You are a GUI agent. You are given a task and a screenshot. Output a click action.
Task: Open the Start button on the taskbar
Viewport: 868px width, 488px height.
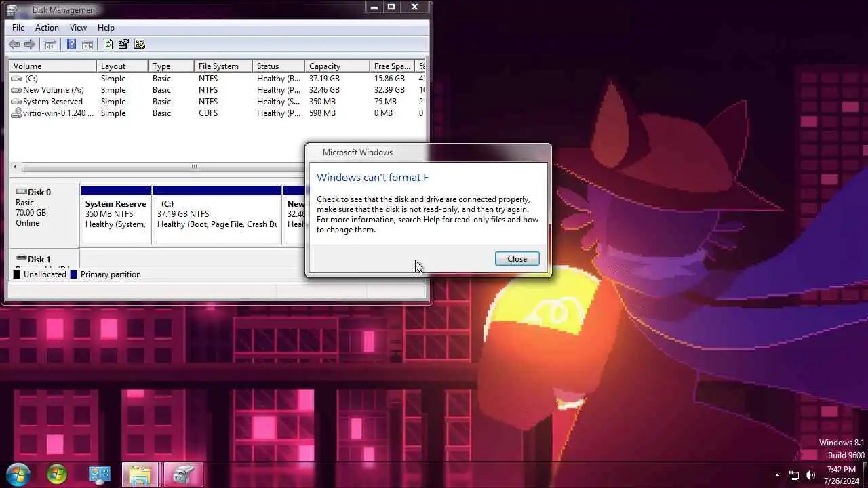click(18, 474)
